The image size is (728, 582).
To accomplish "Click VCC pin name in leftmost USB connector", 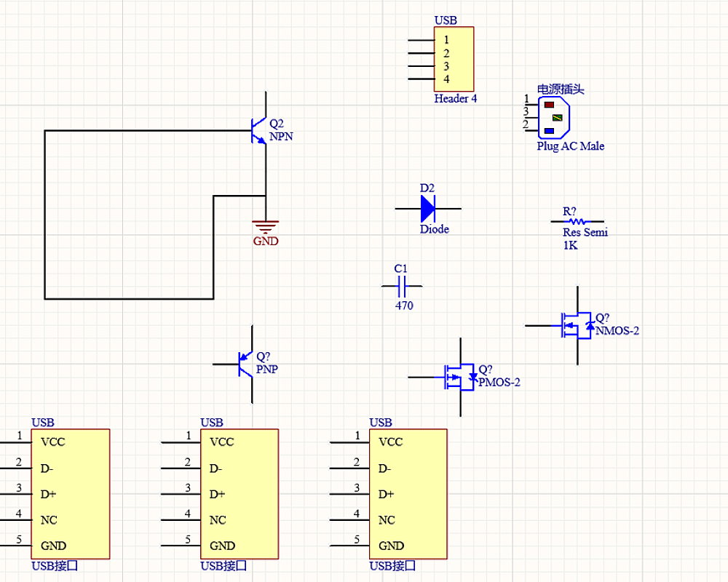I will [x=53, y=442].
